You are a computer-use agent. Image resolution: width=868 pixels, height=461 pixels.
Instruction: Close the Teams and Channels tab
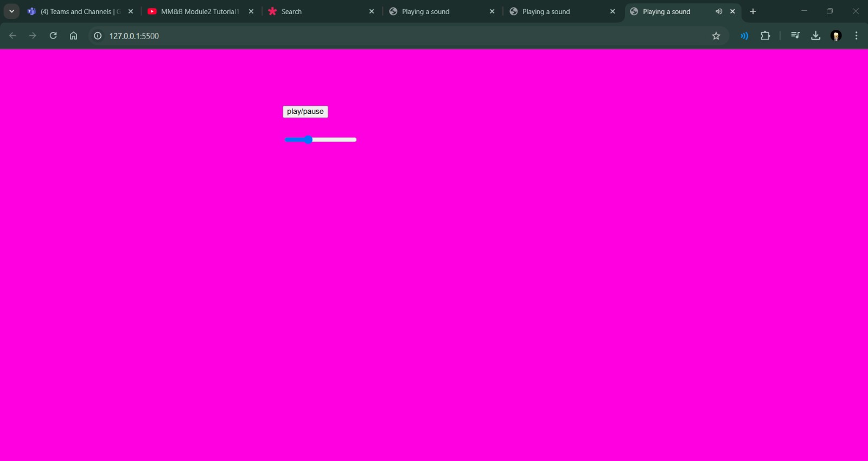(131, 11)
